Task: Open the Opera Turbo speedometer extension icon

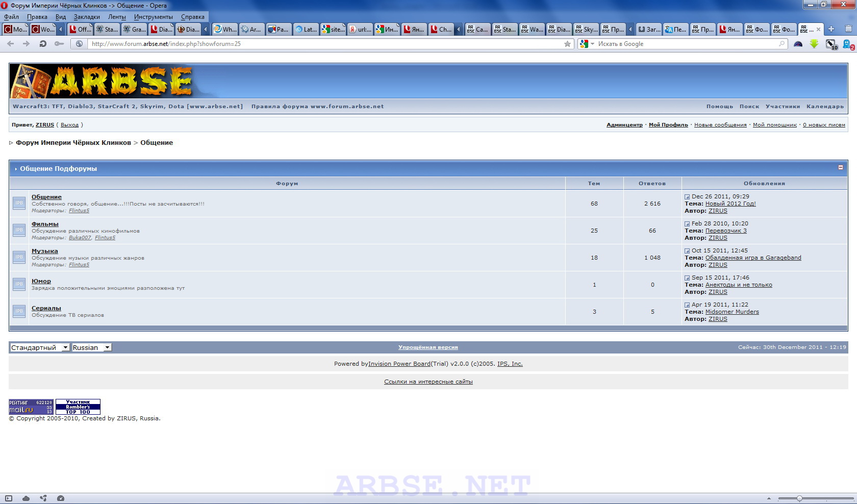Action: [x=798, y=44]
